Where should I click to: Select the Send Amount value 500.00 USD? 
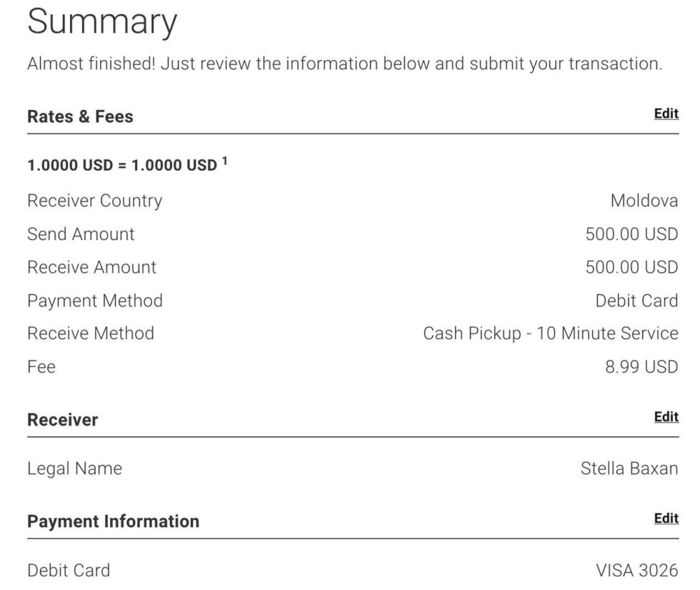631,234
